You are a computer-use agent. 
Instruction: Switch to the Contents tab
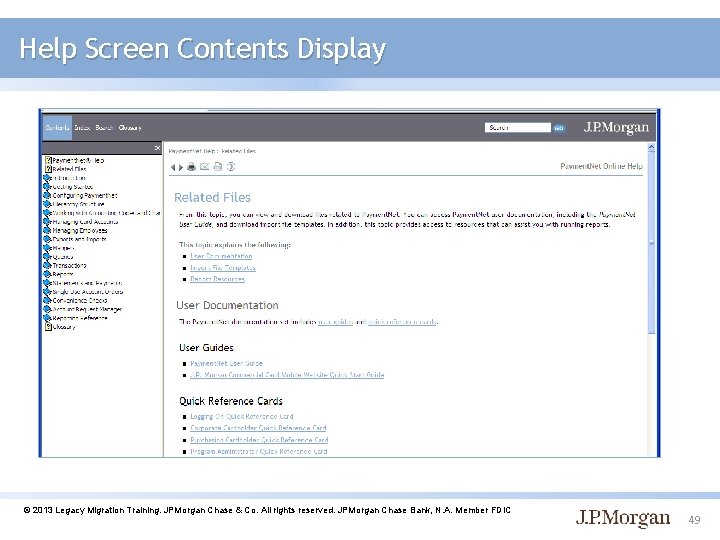pyautogui.click(x=57, y=128)
